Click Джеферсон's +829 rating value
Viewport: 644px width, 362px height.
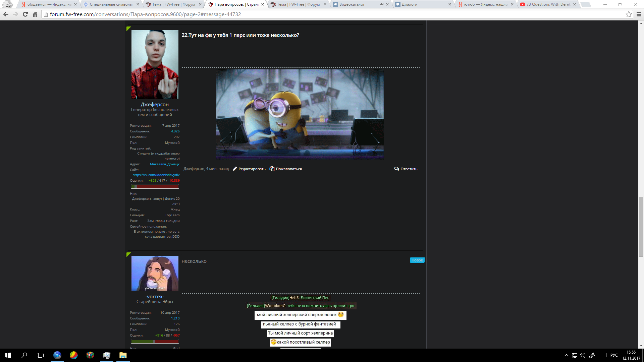[x=153, y=181]
